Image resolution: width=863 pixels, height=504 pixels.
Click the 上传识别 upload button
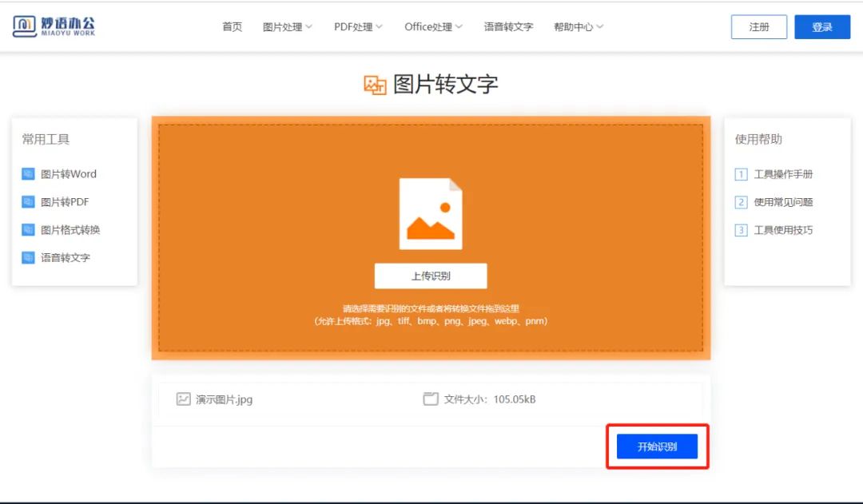click(x=430, y=276)
